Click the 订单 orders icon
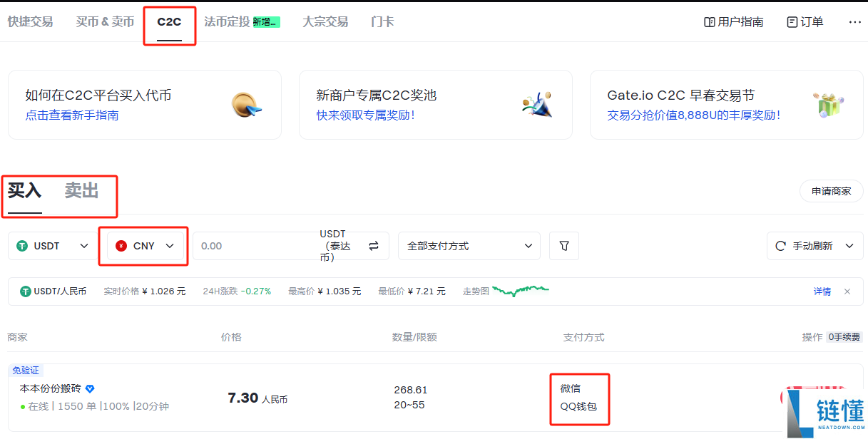 coord(792,22)
